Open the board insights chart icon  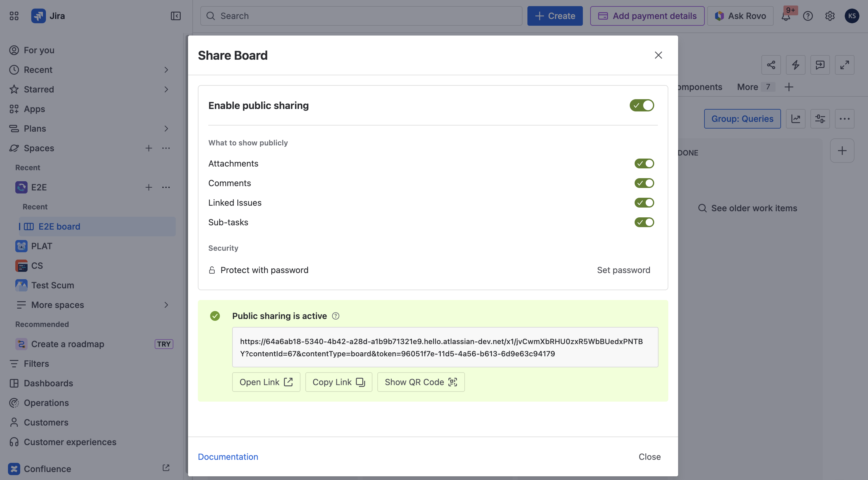[795, 118]
